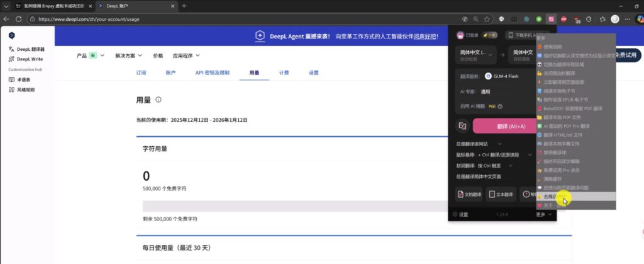This screenshot has width=644, height=264.
Task: Reload the page with the refresh button
Action: pyautogui.click(x=18, y=19)
